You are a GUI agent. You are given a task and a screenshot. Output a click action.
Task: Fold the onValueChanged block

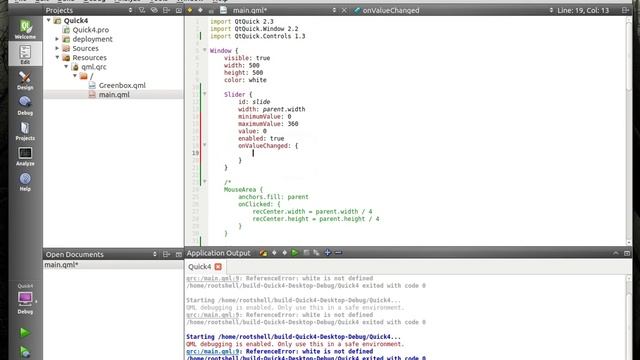click(205, 145)
